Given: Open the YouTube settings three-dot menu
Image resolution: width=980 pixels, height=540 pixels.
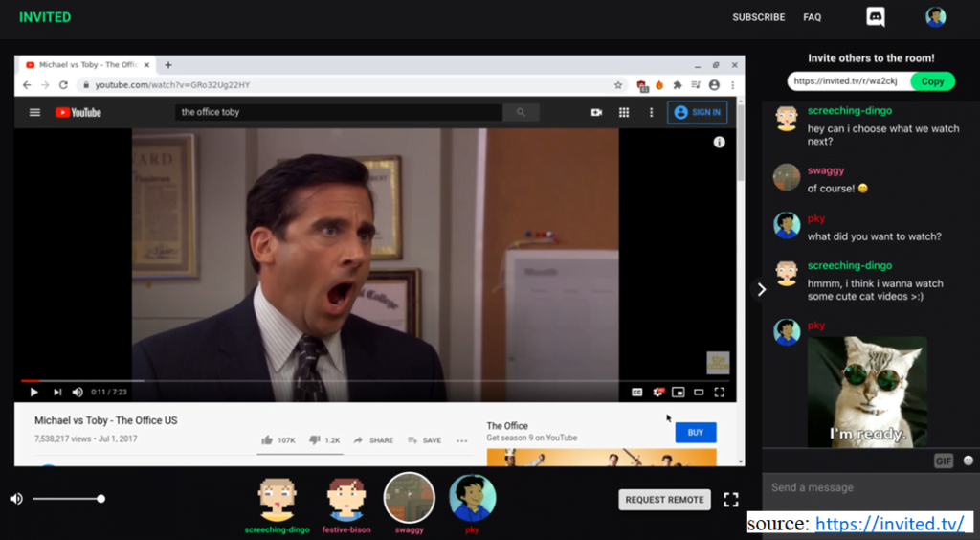Looking at the screenshot, I should [651, 113].
